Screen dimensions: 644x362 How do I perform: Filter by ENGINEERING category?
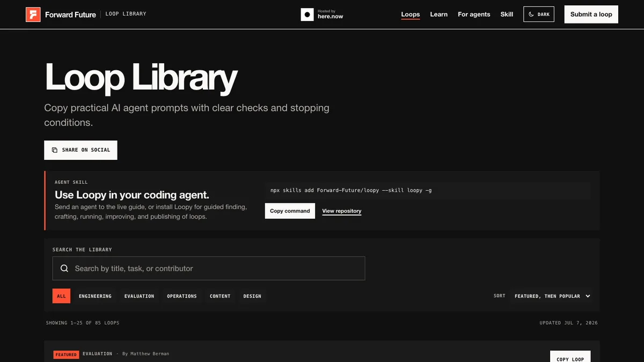(x=95, y=296)
